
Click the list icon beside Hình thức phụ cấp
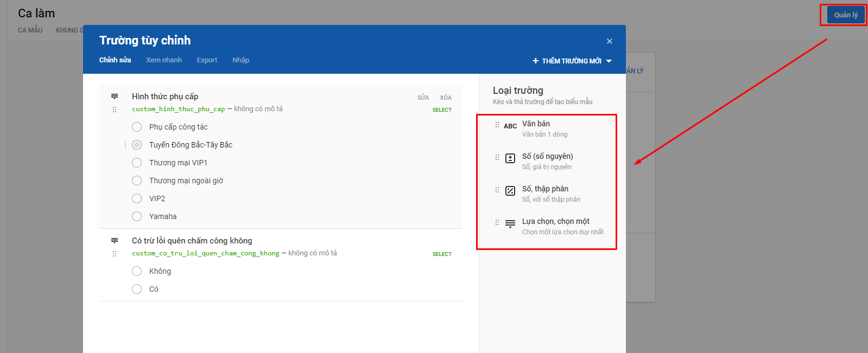(115, 97)
